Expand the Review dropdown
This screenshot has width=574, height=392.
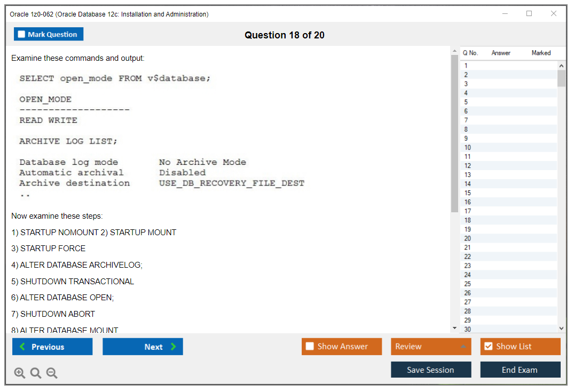point(463,347)
